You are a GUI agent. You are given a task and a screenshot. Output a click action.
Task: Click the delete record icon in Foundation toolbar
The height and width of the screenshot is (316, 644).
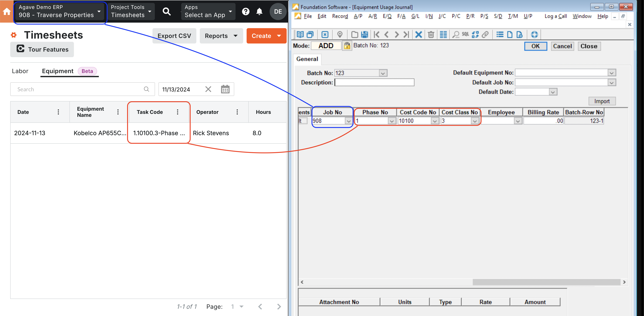(x=430, y=35)
